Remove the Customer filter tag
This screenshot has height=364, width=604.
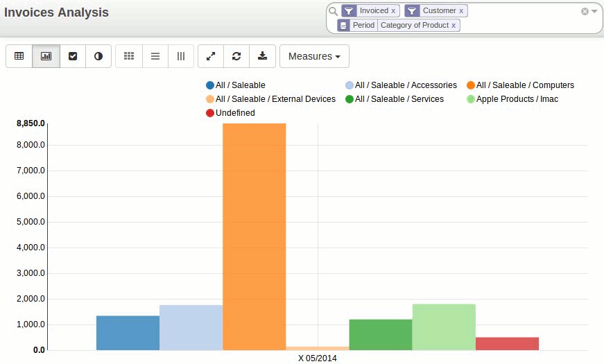[x=461, y=11]
